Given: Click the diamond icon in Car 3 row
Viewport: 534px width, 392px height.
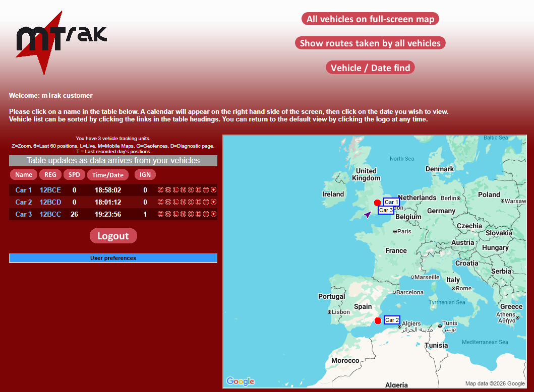Looking at the screenshot, I should [213, 214].
